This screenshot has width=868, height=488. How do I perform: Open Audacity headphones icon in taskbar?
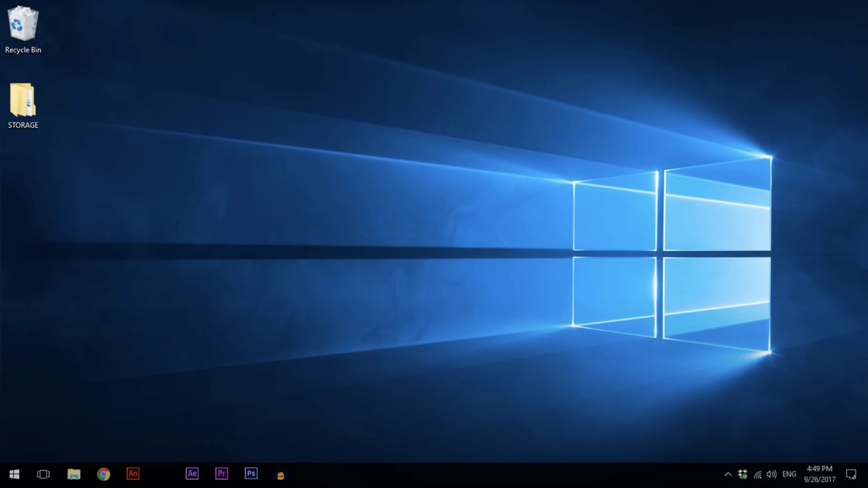click(x=280, y=475)
